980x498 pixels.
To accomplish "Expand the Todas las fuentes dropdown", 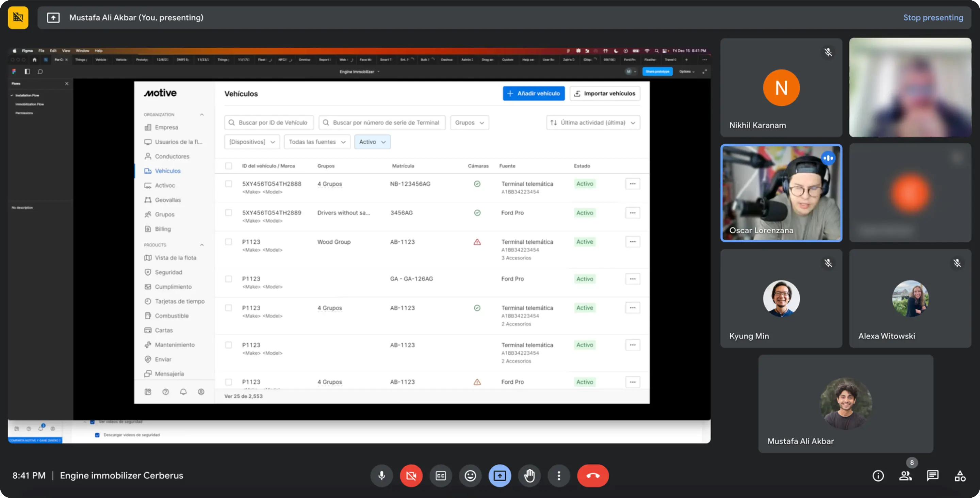I will tap(317, 142).
